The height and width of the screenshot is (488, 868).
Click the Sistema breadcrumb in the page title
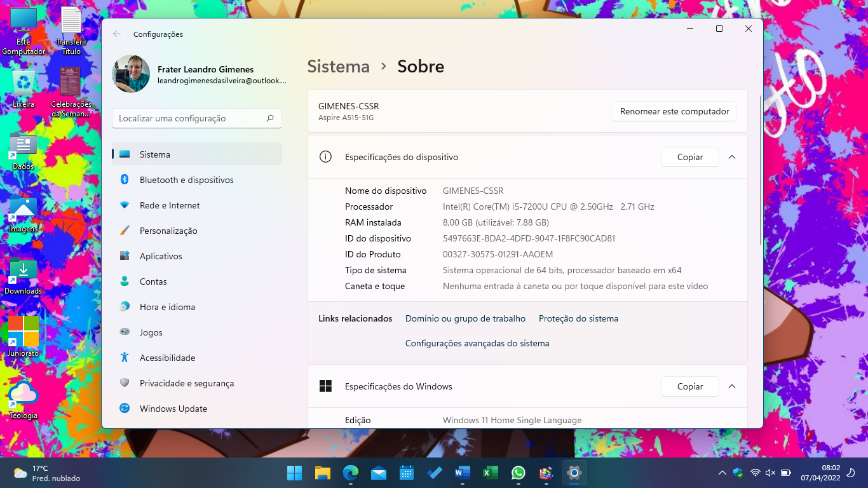(x=339, y=67)
